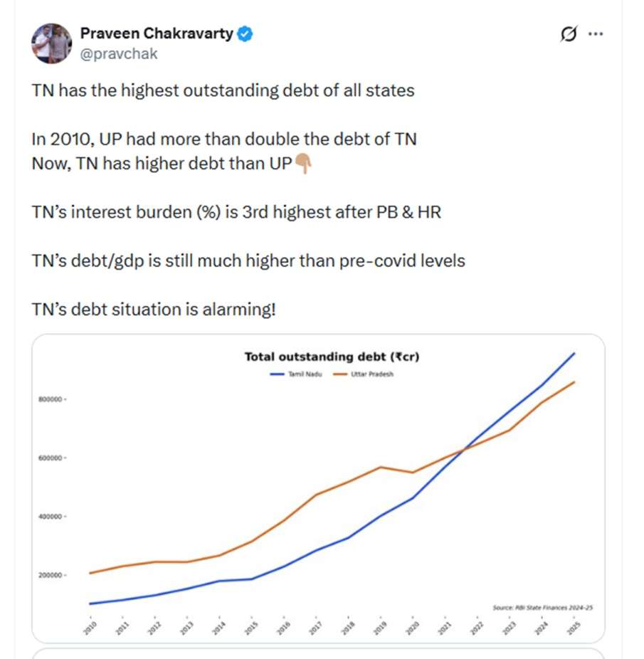Click the first line about highest outstanding debt
This screenshot has width=644, height=659.
click(223, 90)
